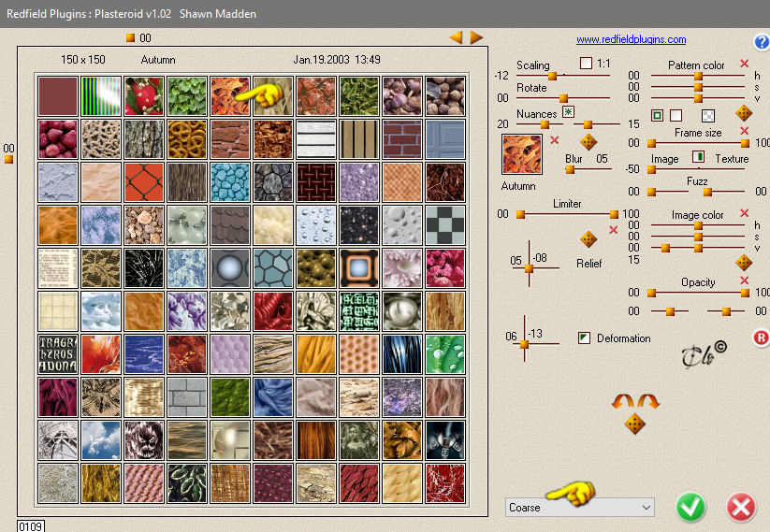Click the Scaling slider handle
Image resolution: width=770 pixels, height=532 pixels.
pyautogui.click(x=552, y=76)
